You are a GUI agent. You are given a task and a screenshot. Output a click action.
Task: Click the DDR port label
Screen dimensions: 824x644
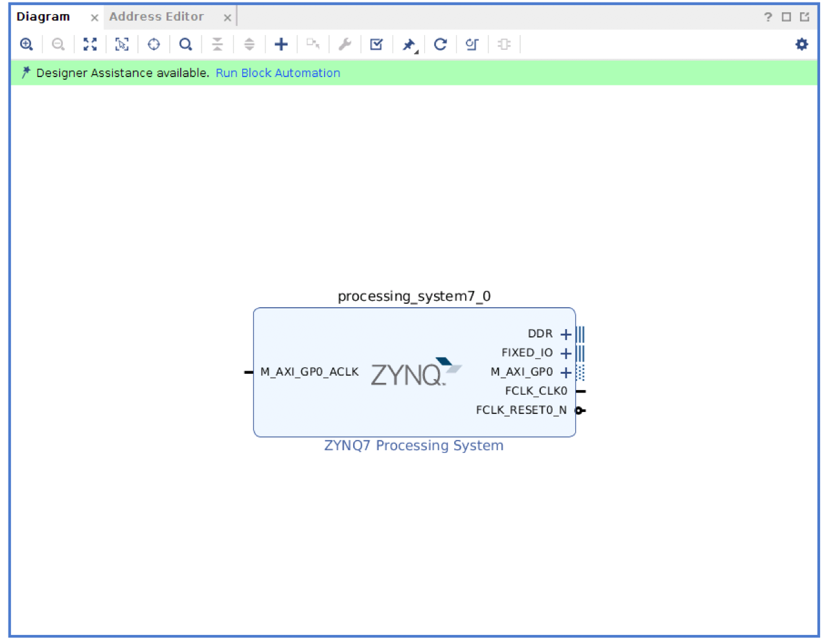point(540,334)
